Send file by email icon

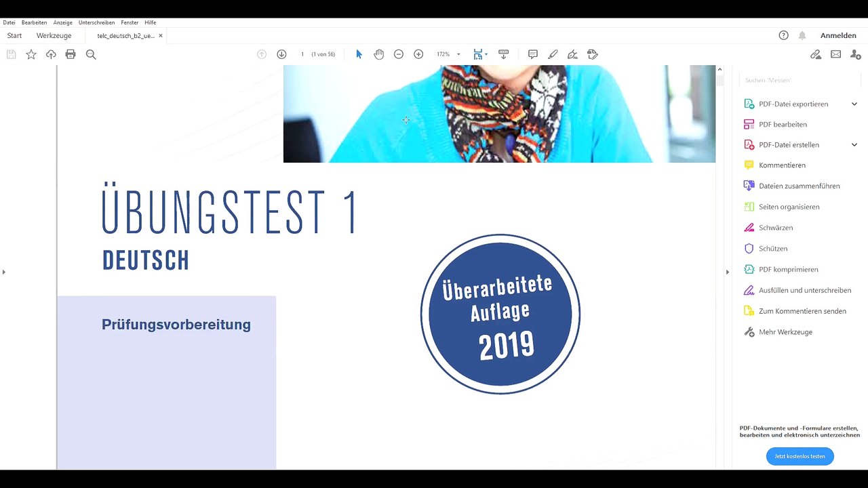835,54
